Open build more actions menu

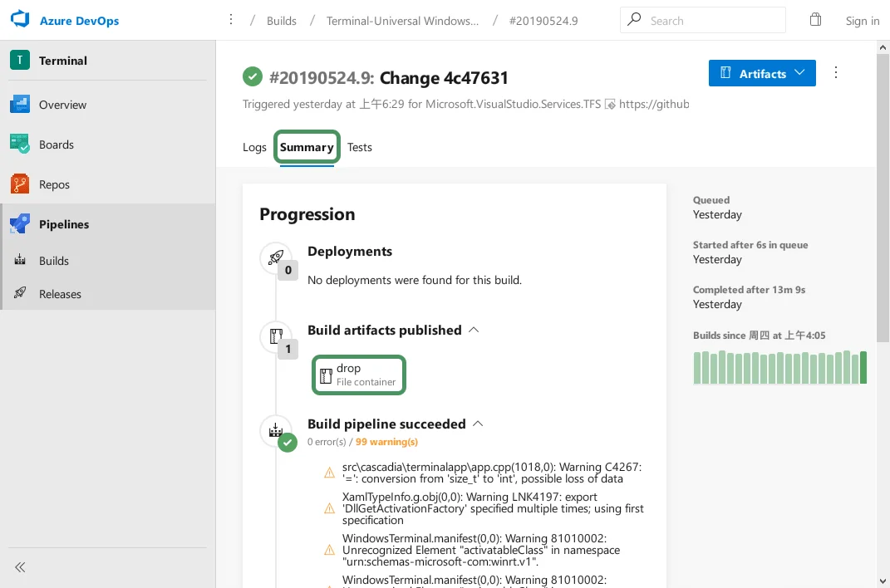click(x=835, y=72)
